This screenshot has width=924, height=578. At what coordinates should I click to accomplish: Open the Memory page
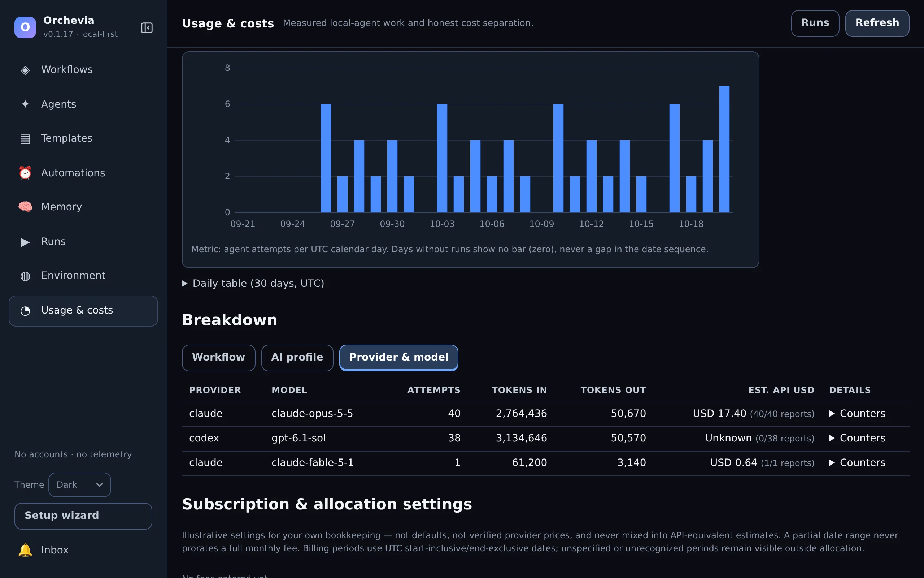pos(83,207)
